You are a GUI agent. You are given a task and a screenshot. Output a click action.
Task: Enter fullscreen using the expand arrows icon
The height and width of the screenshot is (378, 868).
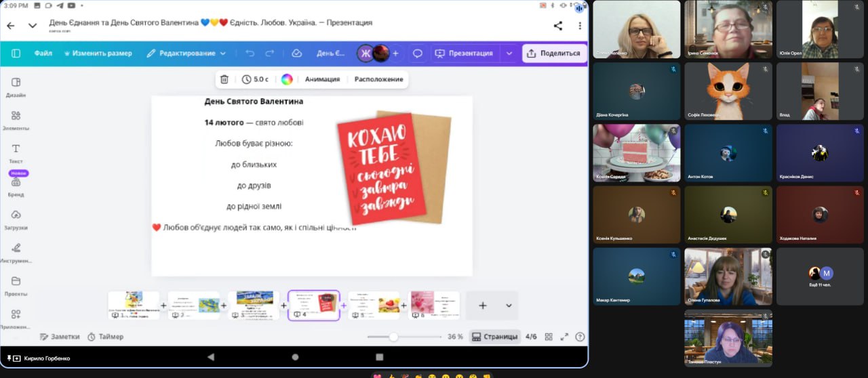pyautogui.click(x=564, y=337)
